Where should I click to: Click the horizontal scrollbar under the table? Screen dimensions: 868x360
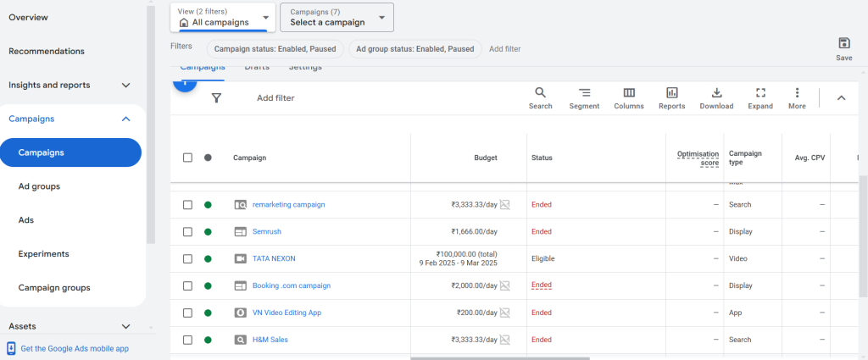(500, 358)
